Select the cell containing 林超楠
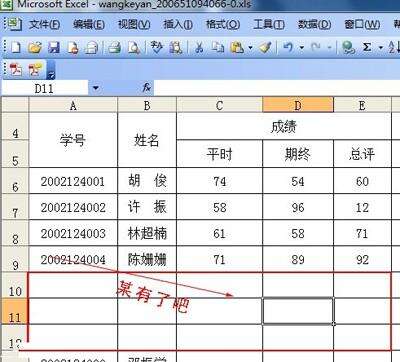The width and height of the screenshot is (400, 362). coord(147,233)
